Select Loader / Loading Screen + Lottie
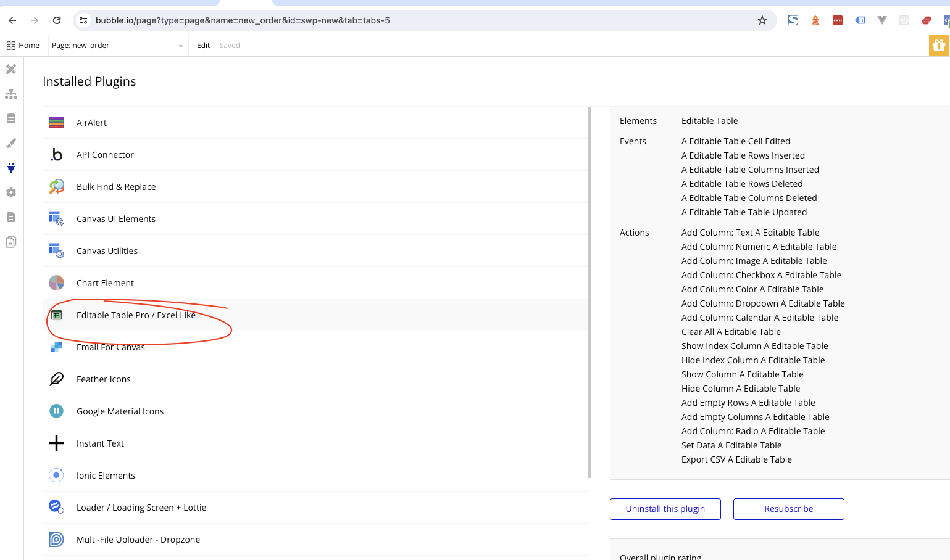 (315, 508)
